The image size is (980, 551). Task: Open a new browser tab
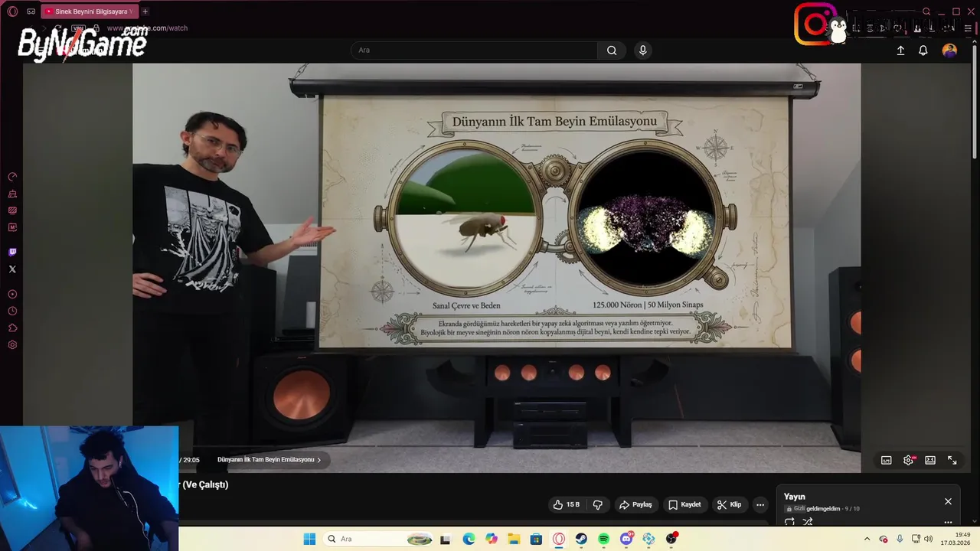click(145, 11)
